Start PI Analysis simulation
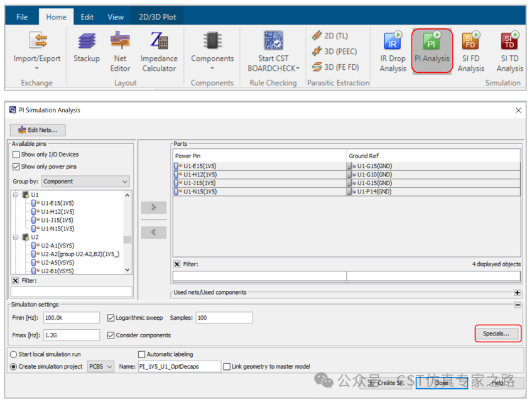 (432, 50)
